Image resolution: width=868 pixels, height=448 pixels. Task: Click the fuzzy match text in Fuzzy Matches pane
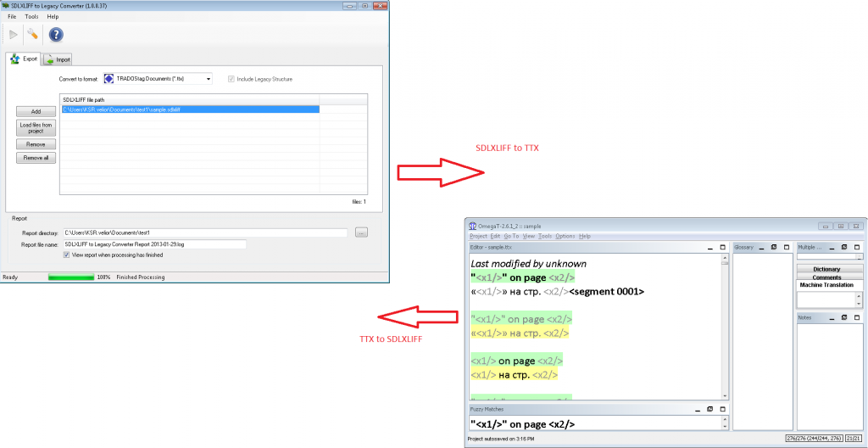coord(522,424)
